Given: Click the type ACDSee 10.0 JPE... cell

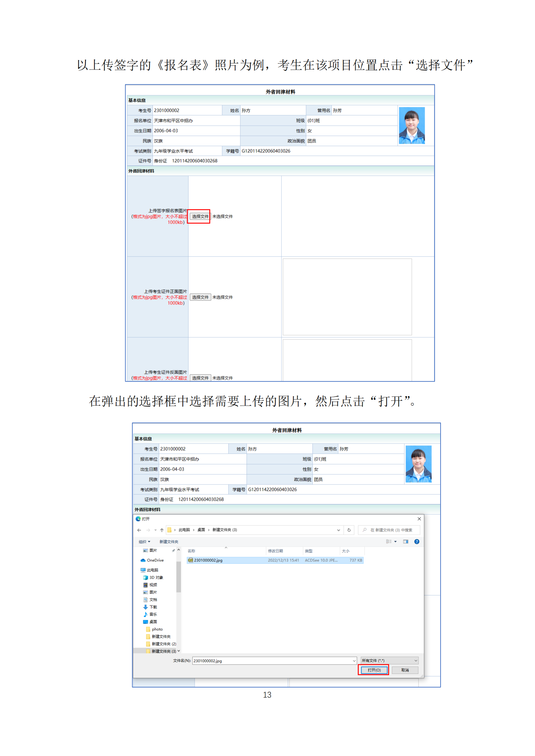Looking at the screenshot, I should [321, 560].
